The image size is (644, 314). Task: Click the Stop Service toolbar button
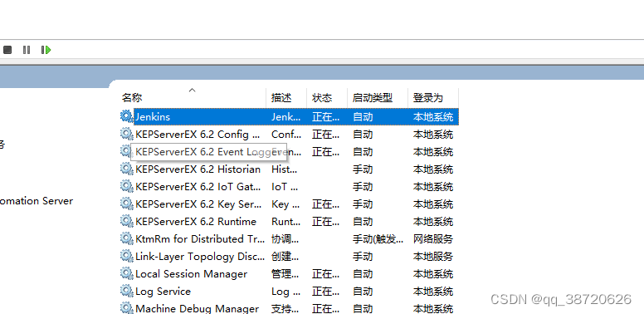pyautogui.click(x=7, y=50)
